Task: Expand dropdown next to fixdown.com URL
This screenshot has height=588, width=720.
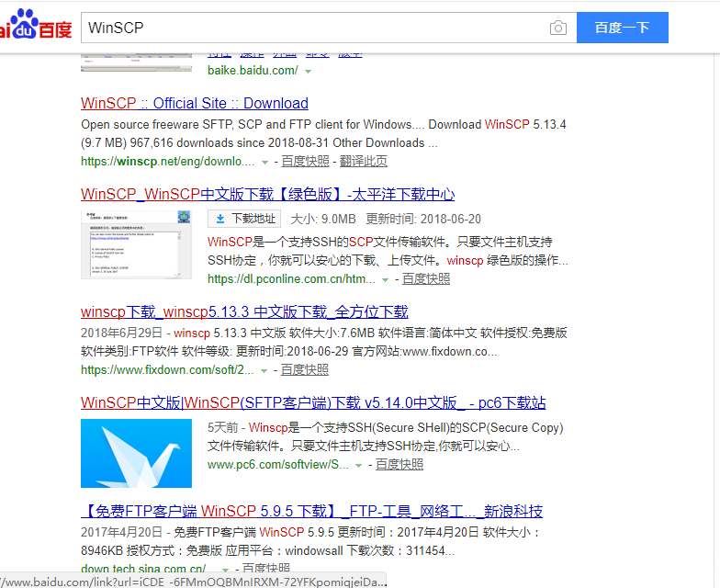Action: tap(264, 371)
